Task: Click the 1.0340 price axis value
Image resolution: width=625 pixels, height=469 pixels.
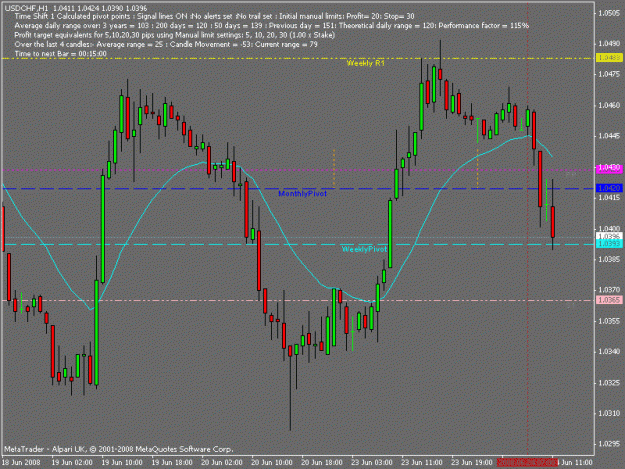Action: 609,352
